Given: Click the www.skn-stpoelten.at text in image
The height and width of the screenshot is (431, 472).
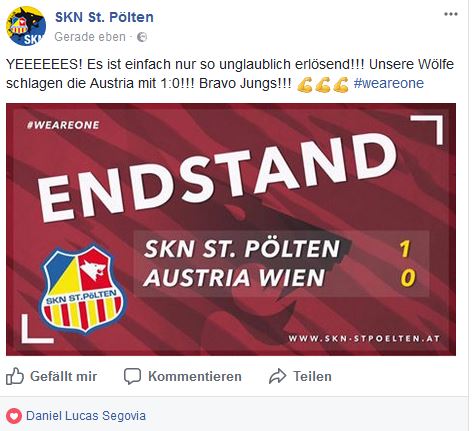Looking at the screenshot, I should [x=364, y=339].
